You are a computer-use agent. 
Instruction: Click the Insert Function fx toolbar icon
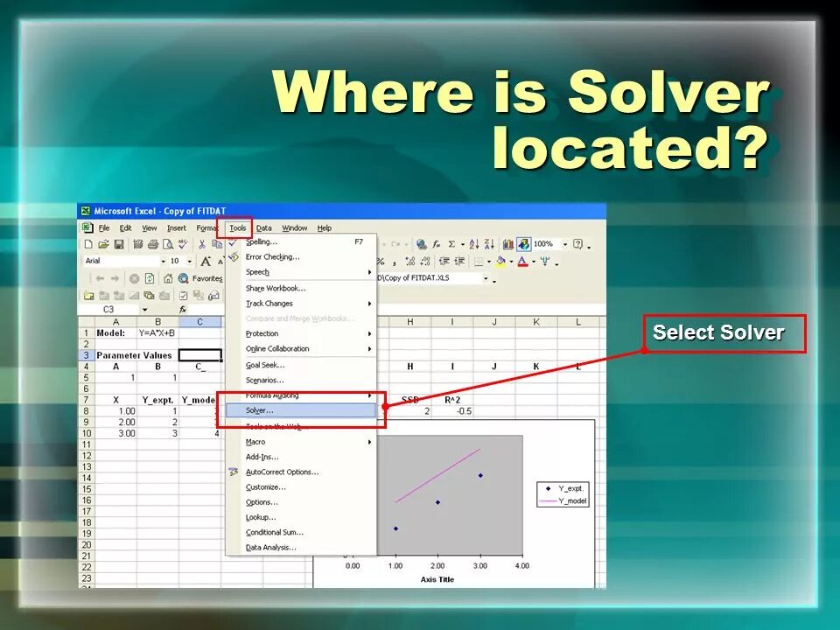437,244
